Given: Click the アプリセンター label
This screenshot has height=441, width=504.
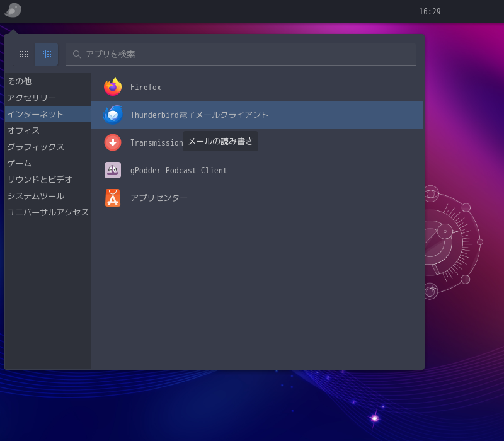Looking at the screenshot, I should click(x=159, y=198).
